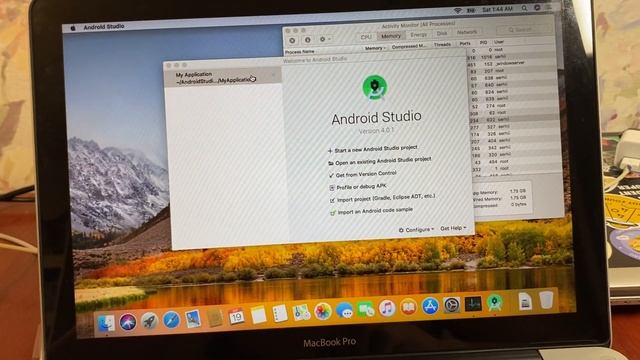Open Notes yellow pad icon in dock
The width and height of the screenshot is (640, 360).
click(258, 315)
